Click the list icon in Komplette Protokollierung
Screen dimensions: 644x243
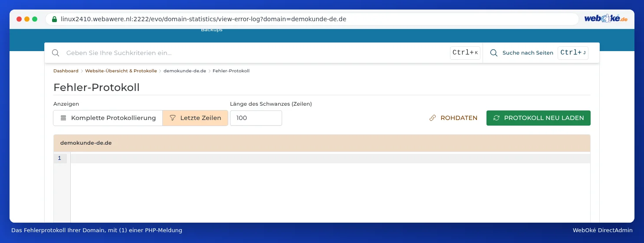(x=63, y=118)
